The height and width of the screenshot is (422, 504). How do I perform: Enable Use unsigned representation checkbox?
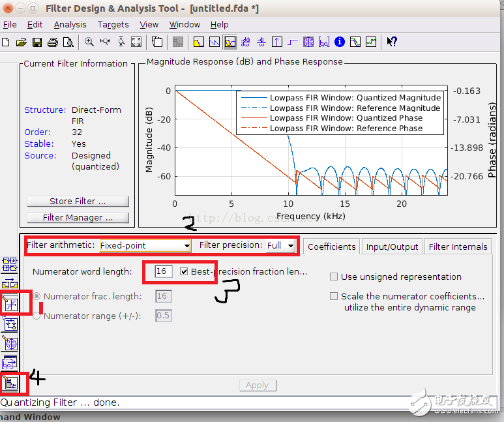(334, 277)
